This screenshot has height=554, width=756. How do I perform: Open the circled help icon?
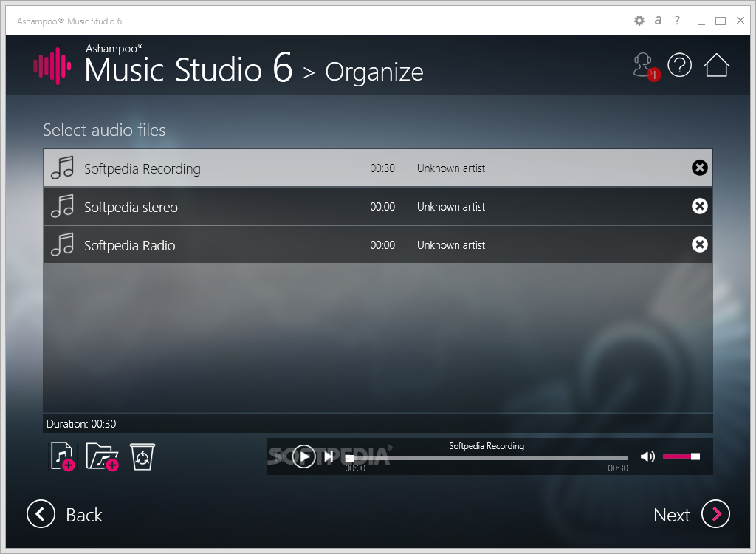click(x=680, y=65)
